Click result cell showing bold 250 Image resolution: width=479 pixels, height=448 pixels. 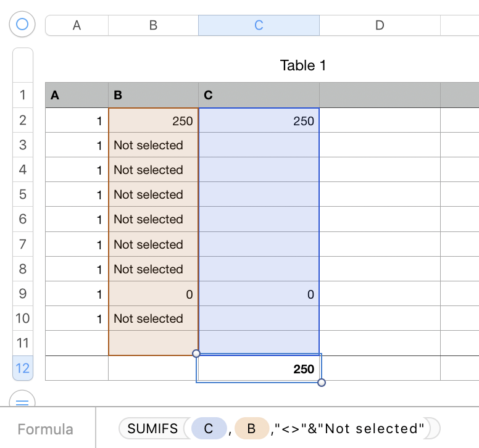point(259,369)
